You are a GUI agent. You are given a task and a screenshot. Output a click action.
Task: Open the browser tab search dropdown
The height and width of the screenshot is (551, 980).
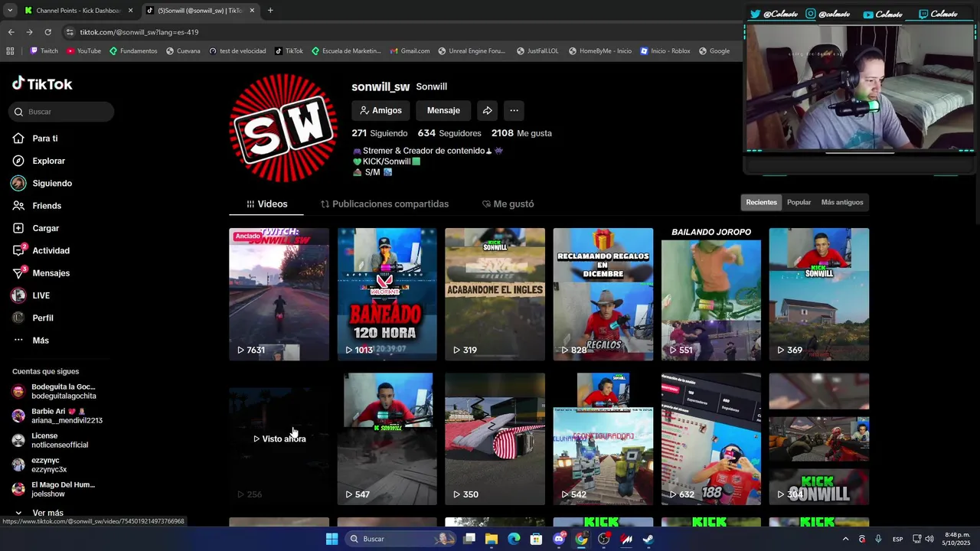click(x=9, y=11)
